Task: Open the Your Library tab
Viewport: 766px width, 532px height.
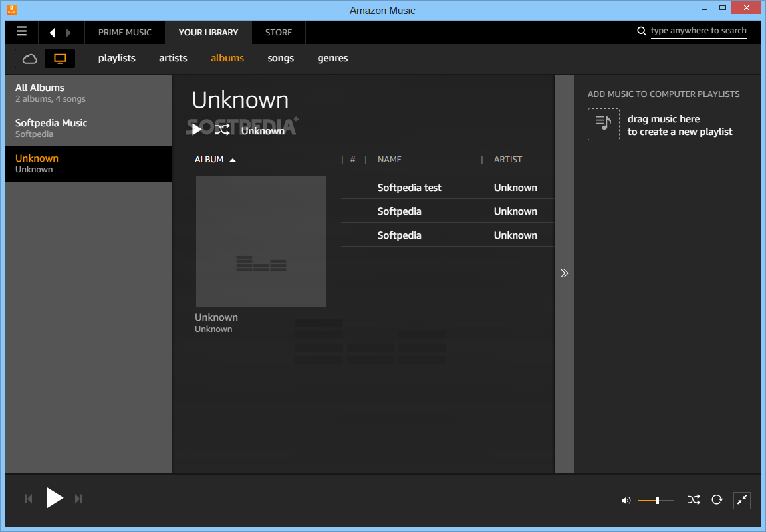Action: 208,32
